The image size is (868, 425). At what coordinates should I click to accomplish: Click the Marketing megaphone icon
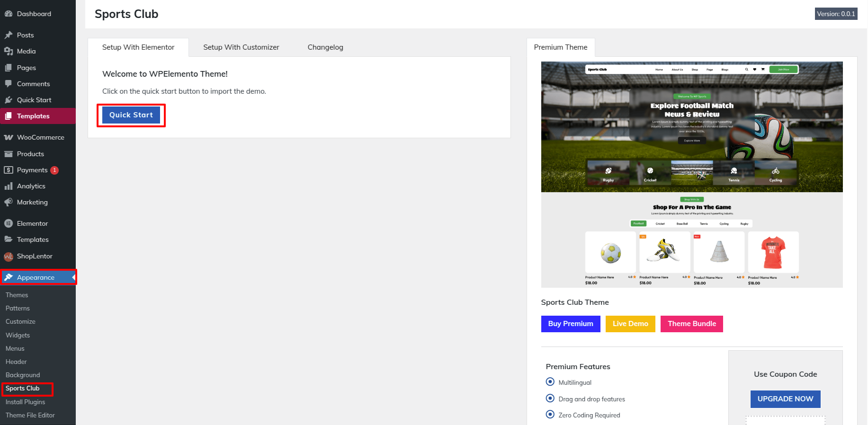(x=9, y=202)
